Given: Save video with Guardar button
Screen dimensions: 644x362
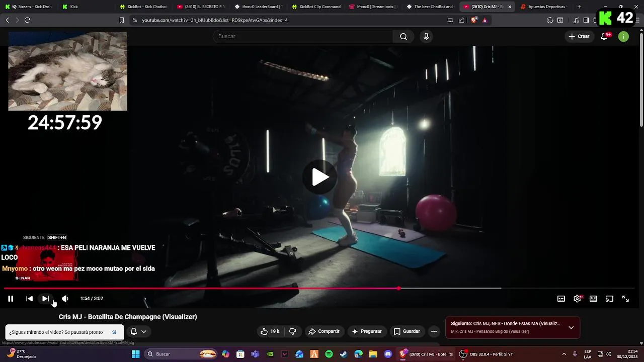Looking at the screenshot, I should pyautogui.click(x=407, y=331).
